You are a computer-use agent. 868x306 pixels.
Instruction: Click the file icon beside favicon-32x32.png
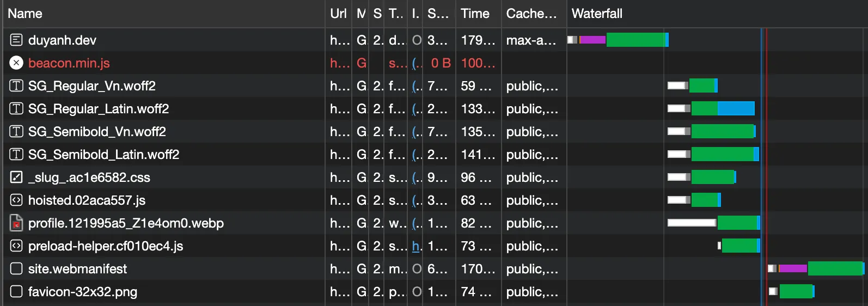(16, 292)
